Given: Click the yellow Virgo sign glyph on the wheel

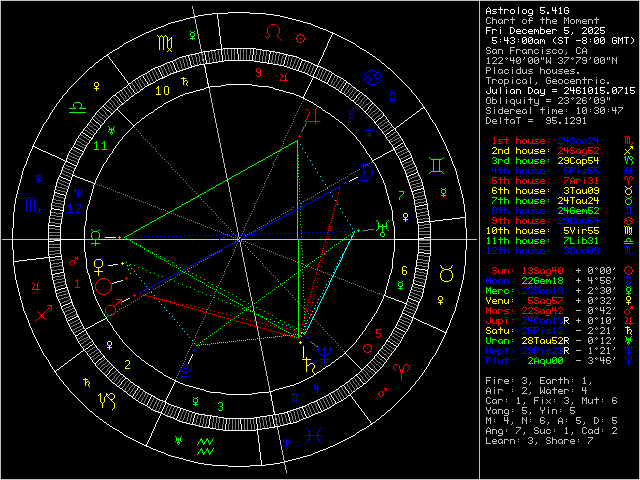Looking at the screenshot, I should 165,43.
